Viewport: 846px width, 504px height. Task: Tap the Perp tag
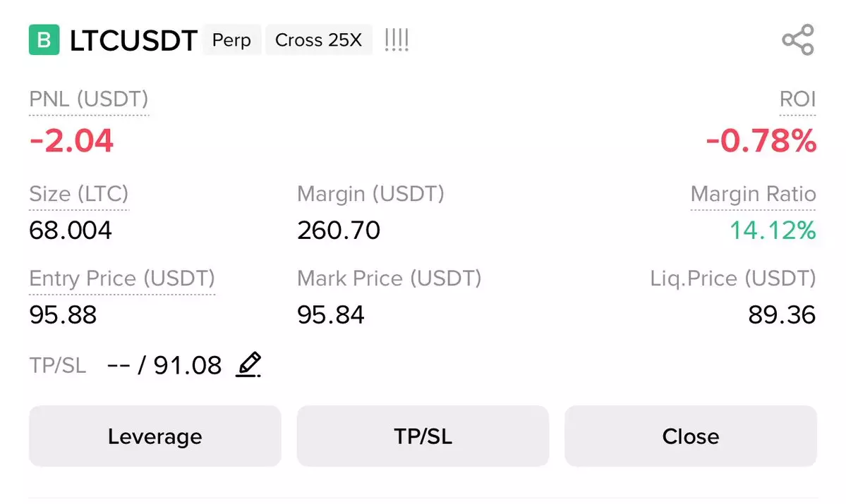pos(232,40)
